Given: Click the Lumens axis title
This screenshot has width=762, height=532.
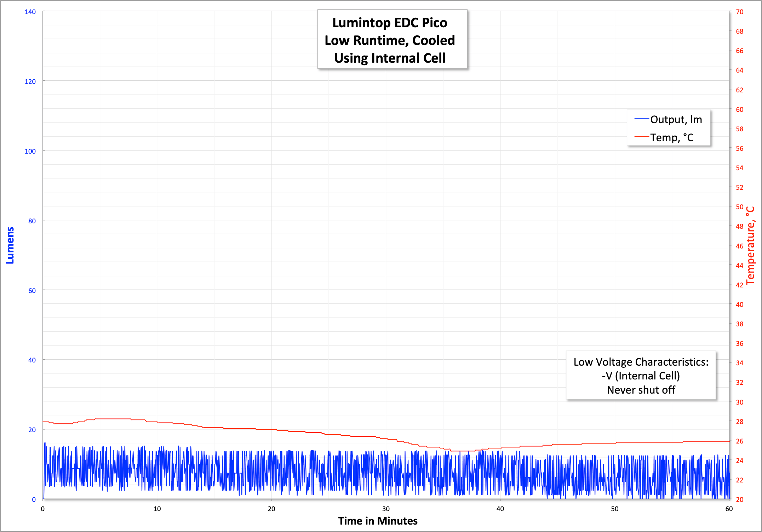Looking at the screenshot, I should coord(10,245).
